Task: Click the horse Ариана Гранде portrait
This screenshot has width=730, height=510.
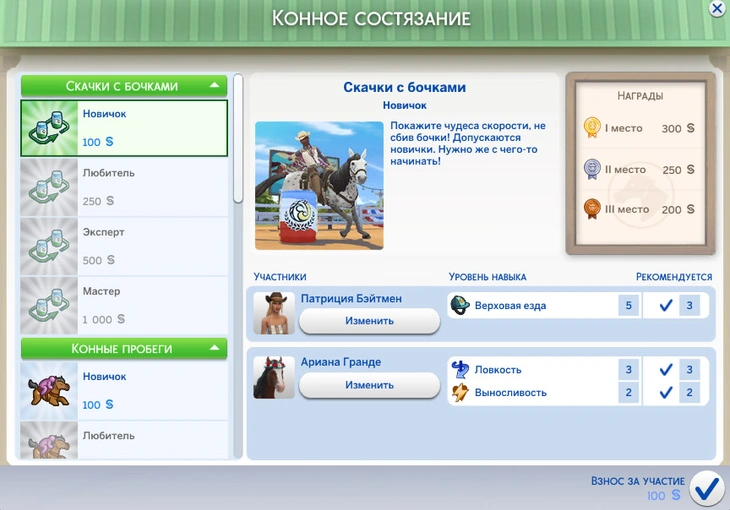Action: click(274, 377)
